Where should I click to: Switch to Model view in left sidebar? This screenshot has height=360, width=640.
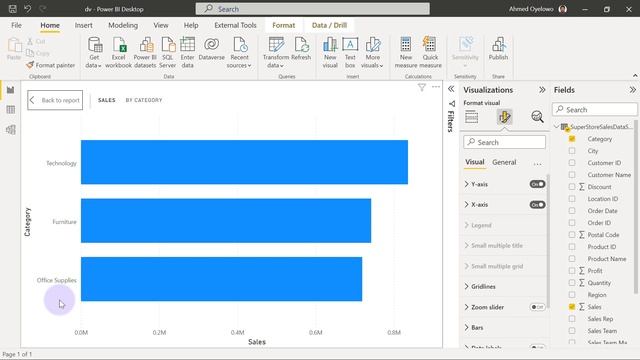tap(11, 130)
